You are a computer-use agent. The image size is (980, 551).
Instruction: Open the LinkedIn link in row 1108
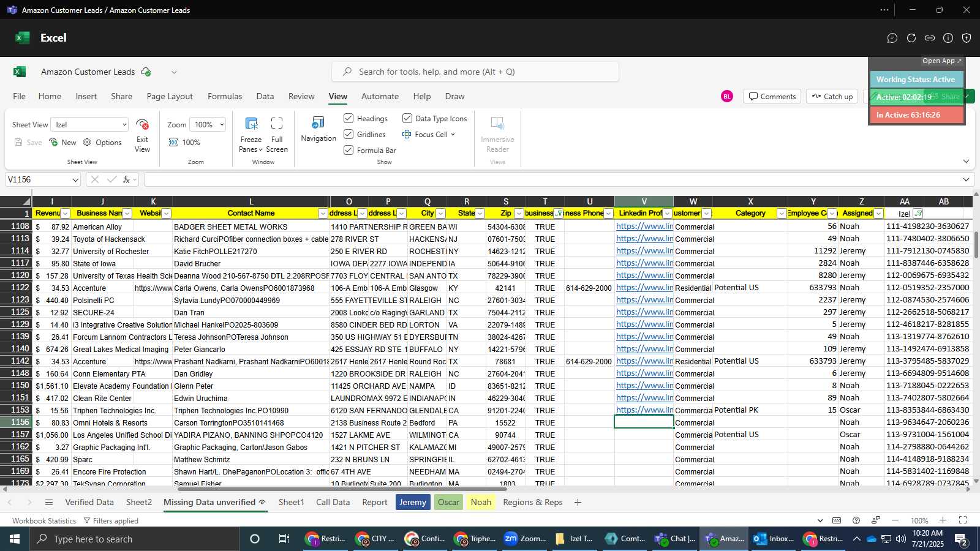(x=644, y=226)
